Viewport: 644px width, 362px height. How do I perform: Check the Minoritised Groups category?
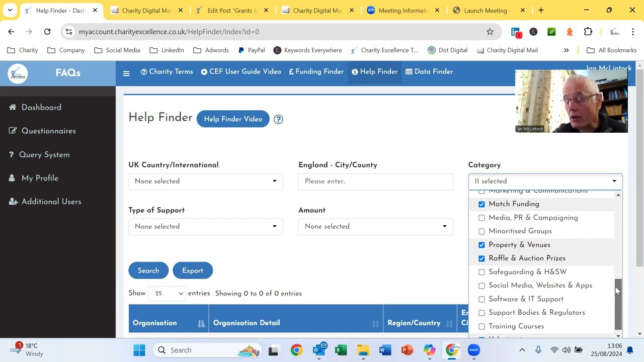point(481,231)
